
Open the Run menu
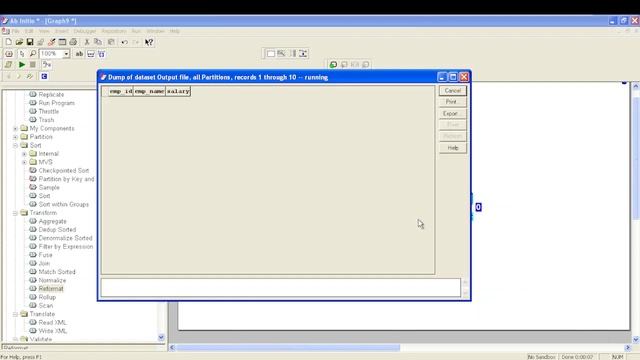pos(136,31)
